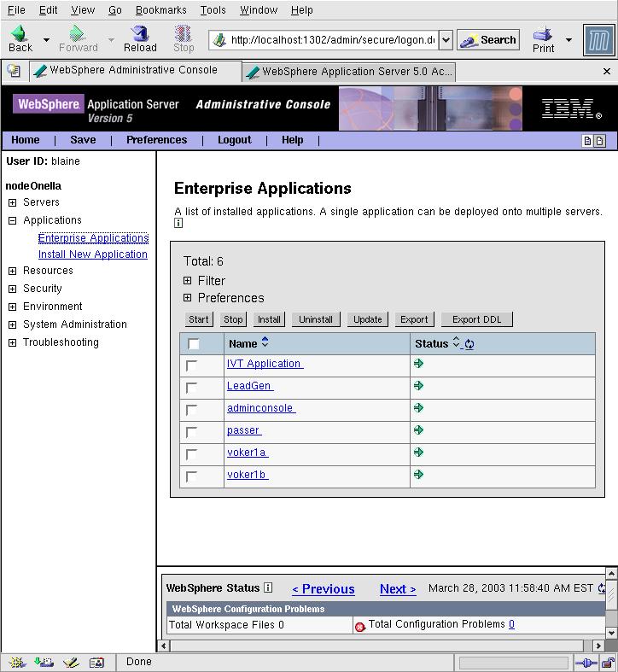
Task: Open the Back button history dropdown
Action: [46, 40]
